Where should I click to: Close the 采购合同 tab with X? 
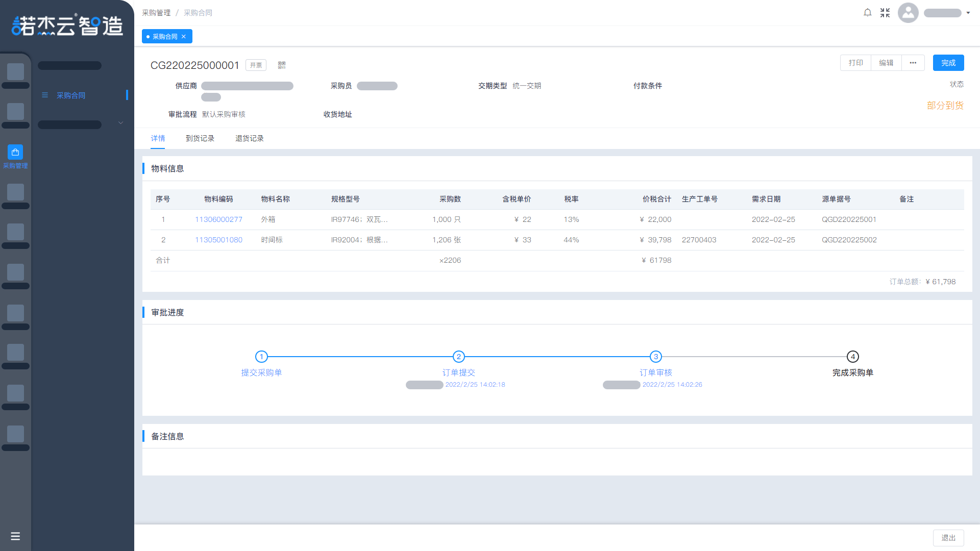184,37
